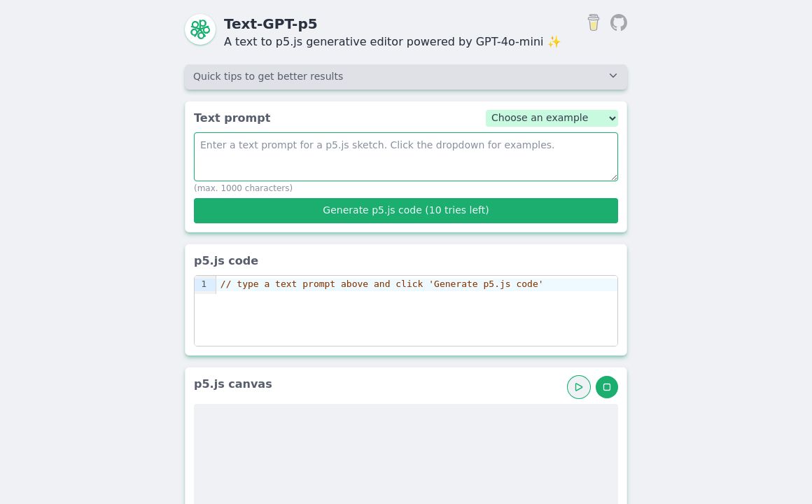Click the sparkle emoji in the subtitle
Screen dimensions: 812x504
[x=554, y=42]
